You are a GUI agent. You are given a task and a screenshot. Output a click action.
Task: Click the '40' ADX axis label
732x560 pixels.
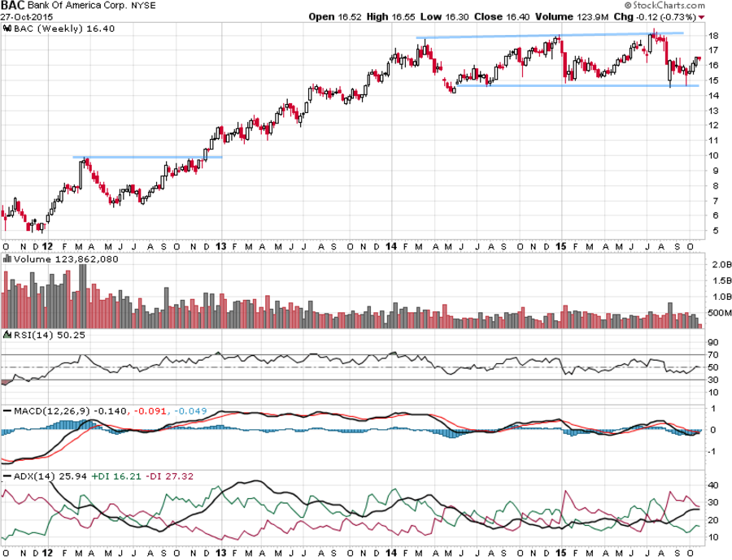pyautogui.click(x=712, y=485)
